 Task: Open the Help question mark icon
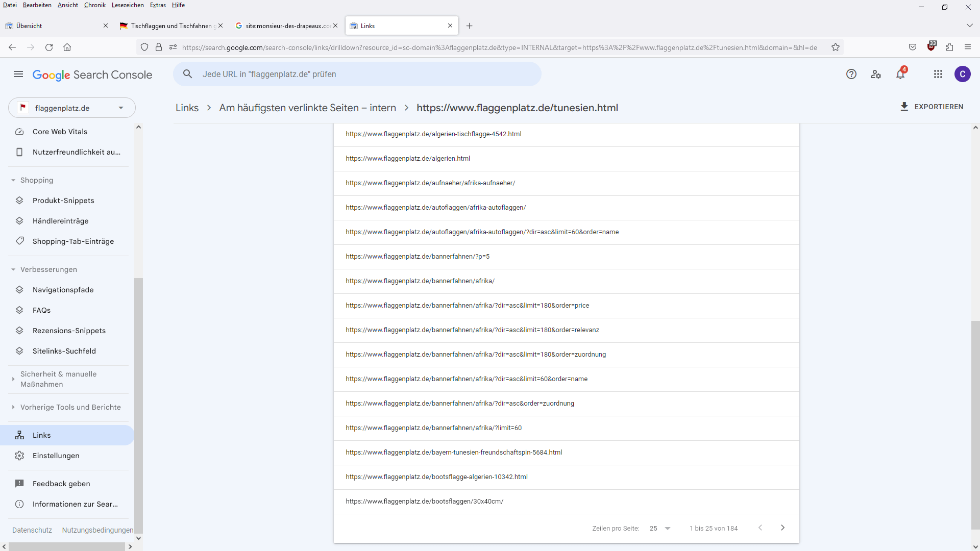coord(851,74)
